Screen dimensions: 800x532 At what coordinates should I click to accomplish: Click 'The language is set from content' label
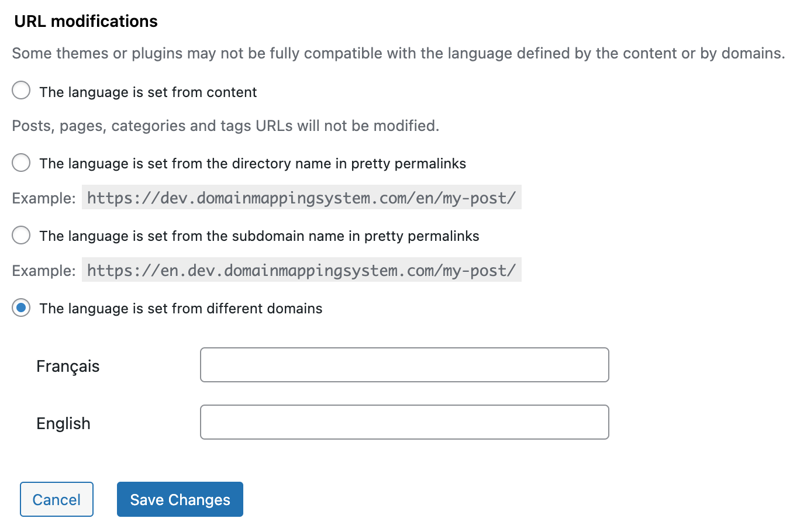click(x=148, y=92)
